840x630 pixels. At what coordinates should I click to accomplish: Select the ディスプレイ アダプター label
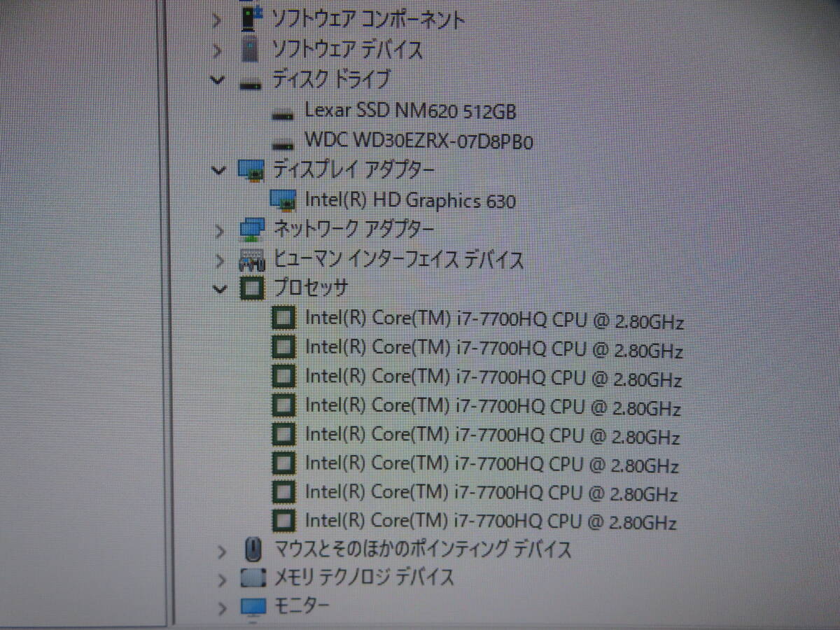(x=353, y=169)
